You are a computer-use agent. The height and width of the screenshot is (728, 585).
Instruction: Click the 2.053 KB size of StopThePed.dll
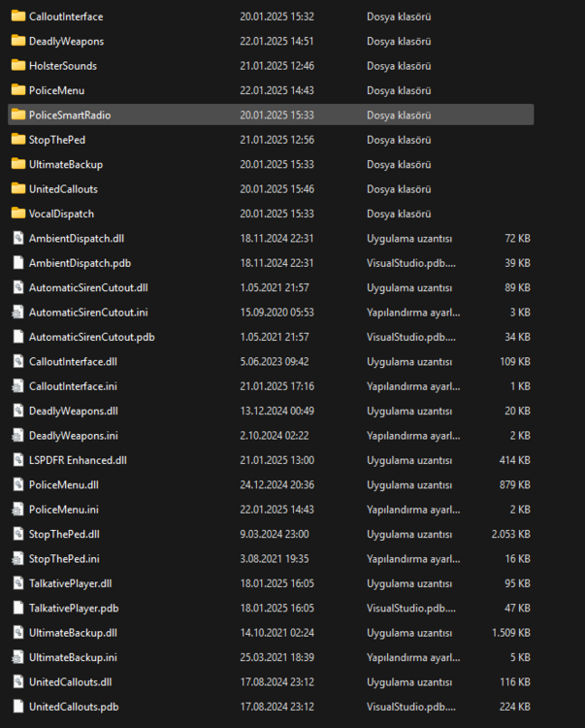pos(510,534)
